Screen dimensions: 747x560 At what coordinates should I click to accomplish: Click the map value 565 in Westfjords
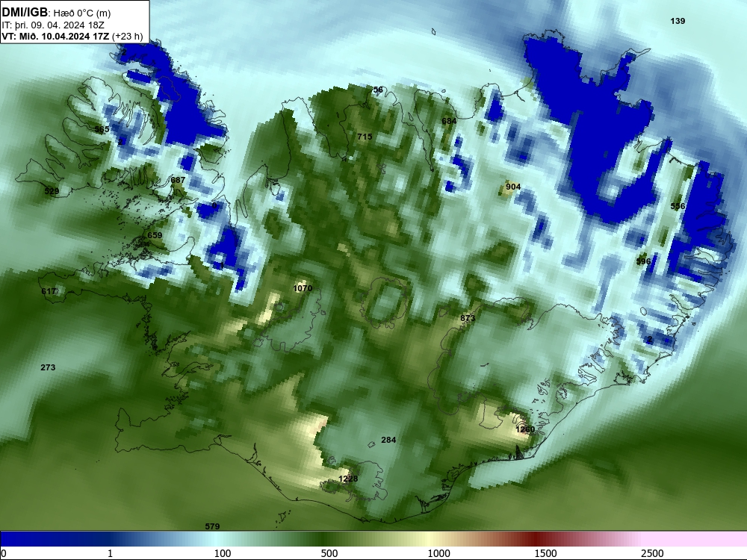[102, 129]
